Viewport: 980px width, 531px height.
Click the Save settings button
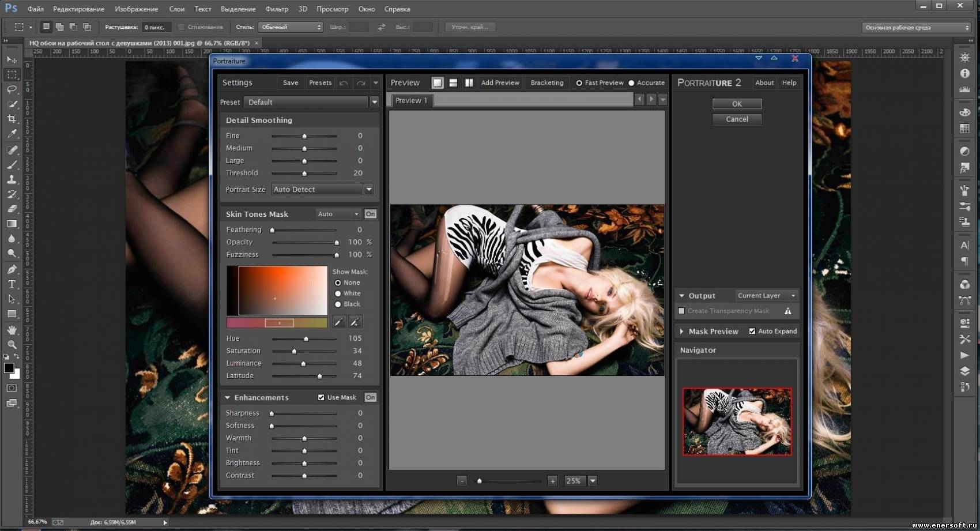[x=291, y=83]
